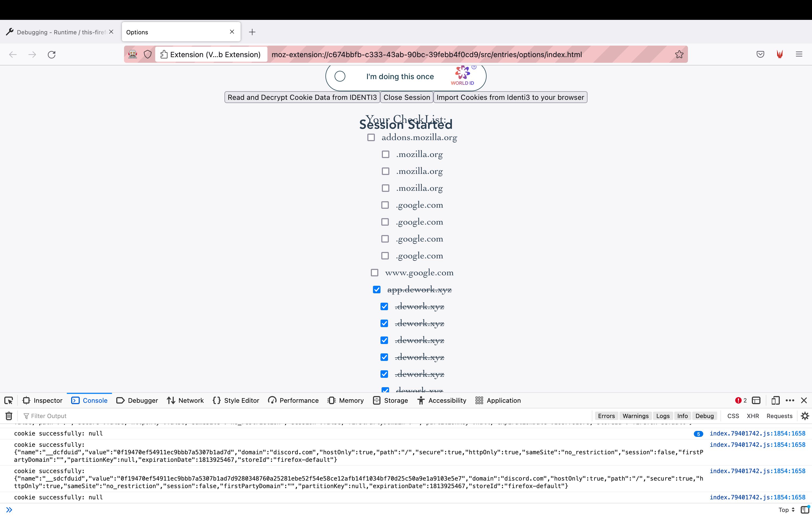
Task: Click the Inspector panel icon
Action: pos(28,400)
